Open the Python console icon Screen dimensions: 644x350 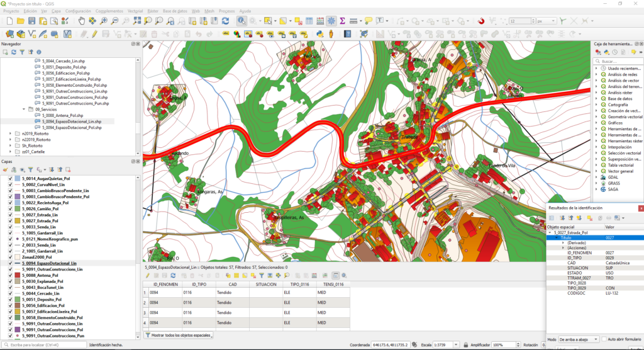320,34
